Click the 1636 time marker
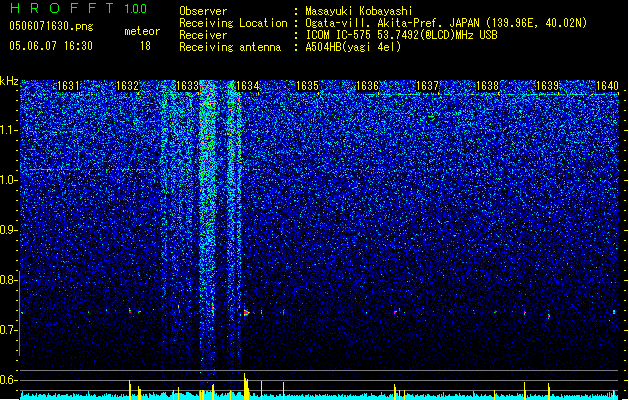629x400 pixels. [x=367, y=86]
